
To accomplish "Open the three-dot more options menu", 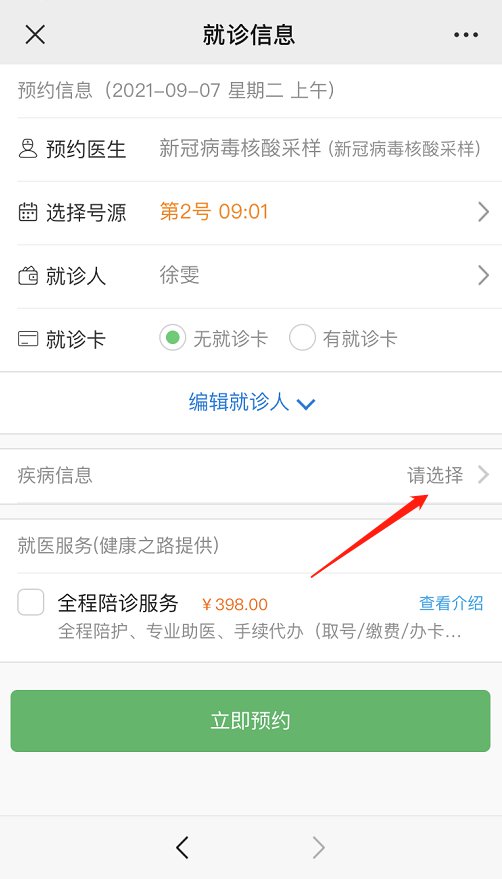I will click(x=466, y=35).
